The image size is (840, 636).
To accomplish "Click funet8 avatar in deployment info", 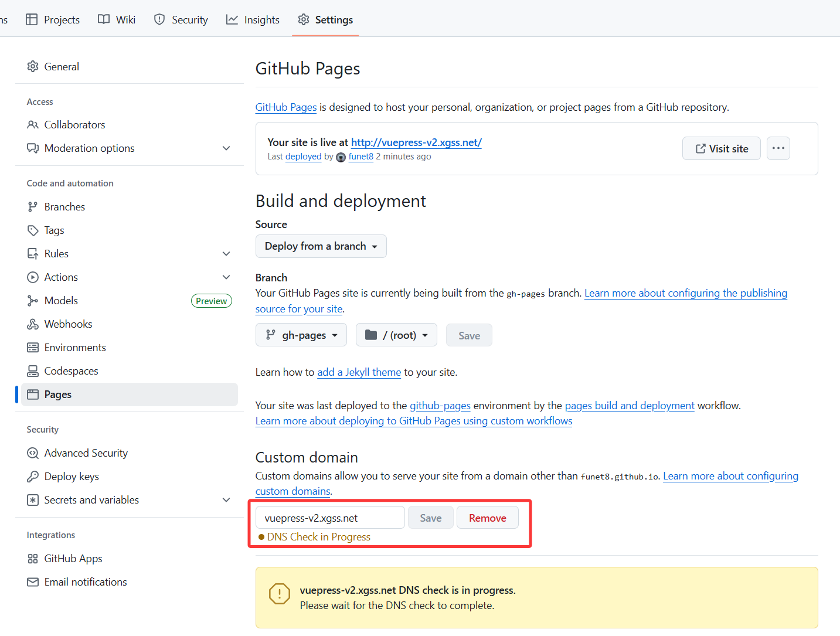I will click(341, 157).
